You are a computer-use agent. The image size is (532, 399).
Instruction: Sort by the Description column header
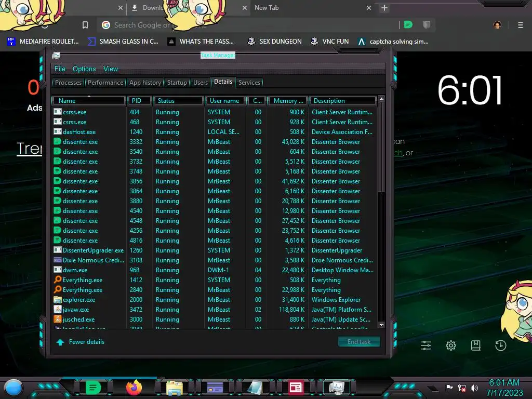click(x=342, y=101)
